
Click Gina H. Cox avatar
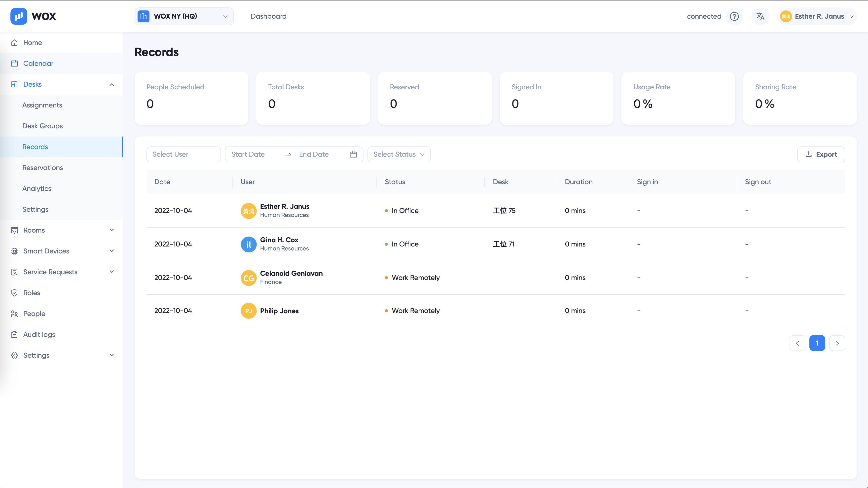click(x=248, y=244)
